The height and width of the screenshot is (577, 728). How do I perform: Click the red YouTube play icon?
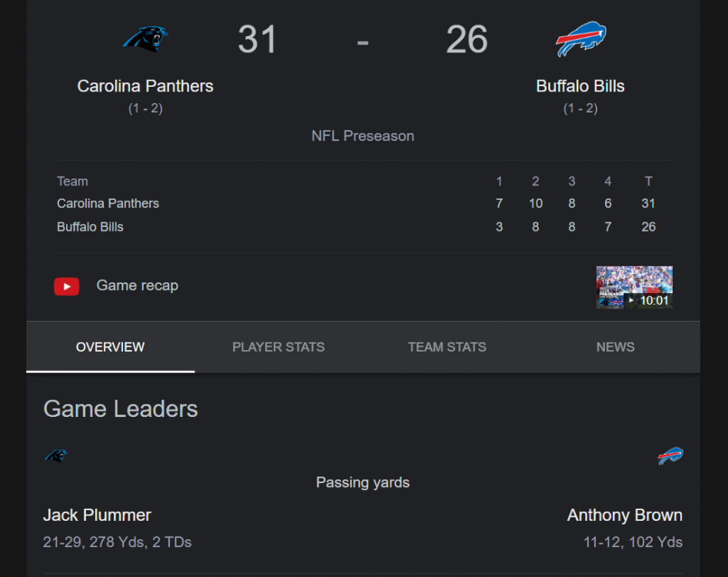pos(67,286)
